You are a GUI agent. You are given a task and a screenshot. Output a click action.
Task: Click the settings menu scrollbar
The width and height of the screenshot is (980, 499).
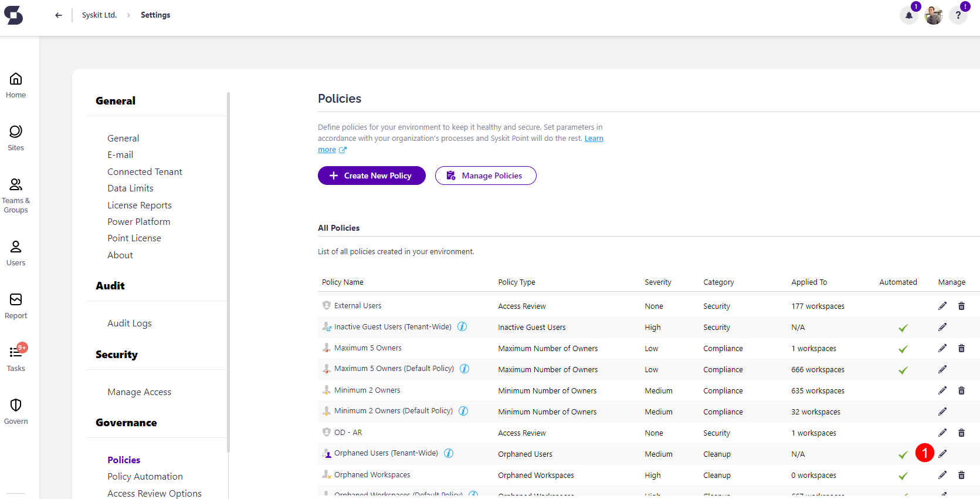pyautogui.click(x=228, y=272)
